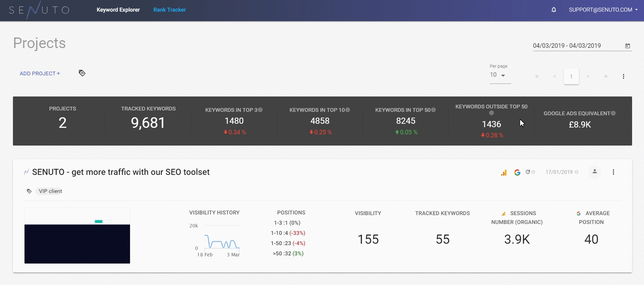The height and width of the screenshot is (285, 644).
Task: Click the Google icon on SENUTO project
Action: (517, 172)
